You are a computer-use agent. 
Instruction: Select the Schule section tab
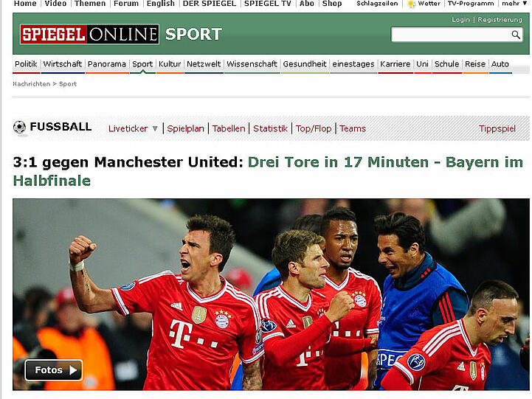click(447, 64)
